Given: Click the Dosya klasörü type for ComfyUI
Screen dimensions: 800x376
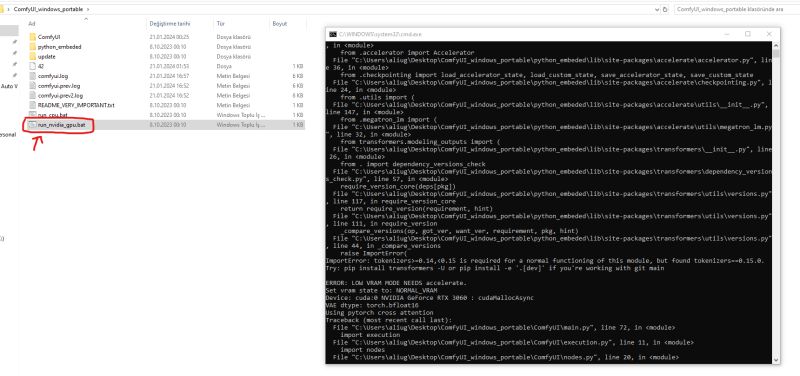Looking at the screenshot, I should click(233, 37).
